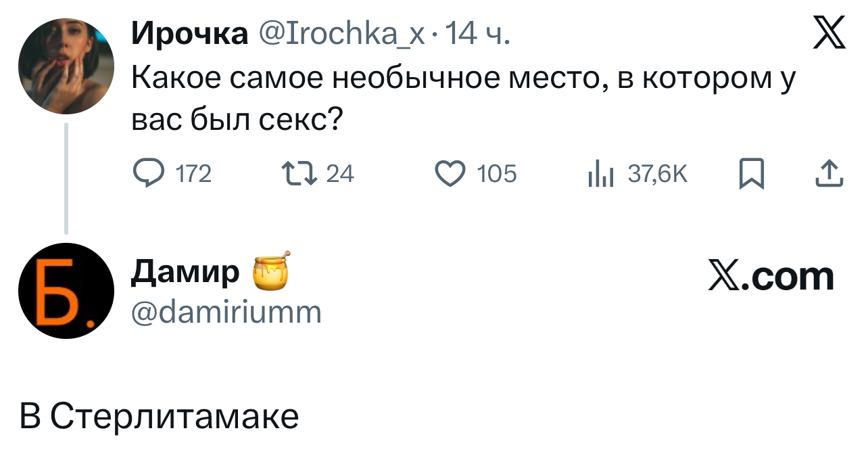
Task: Click the display name Дамир
Action: pyautogui.click(x=185, y=272)
